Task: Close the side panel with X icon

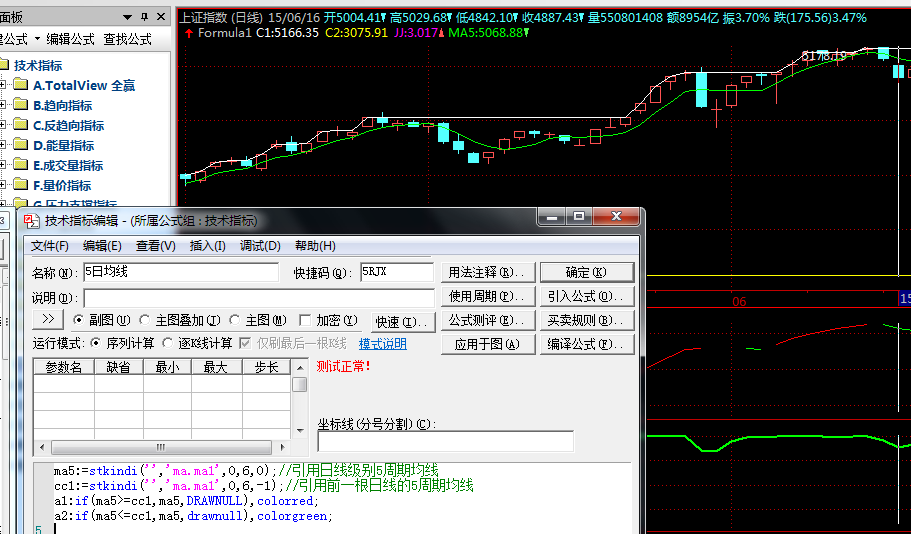Action: [x=161, y=17]
